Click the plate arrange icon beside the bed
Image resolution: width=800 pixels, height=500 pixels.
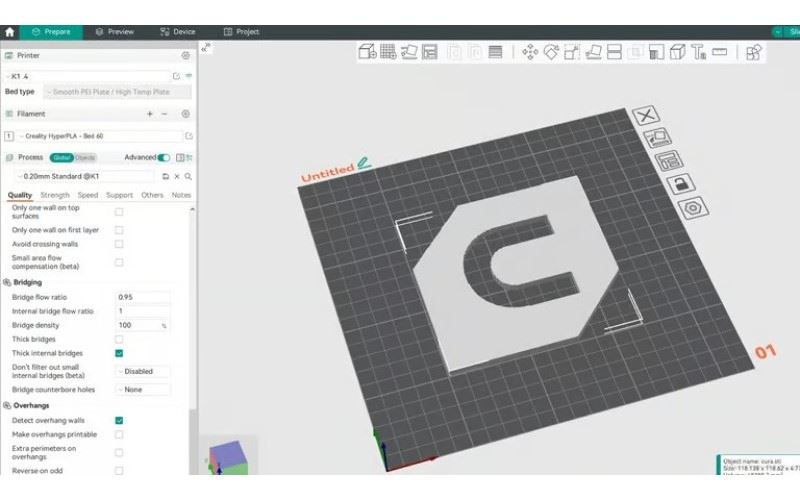pos(669,160)
